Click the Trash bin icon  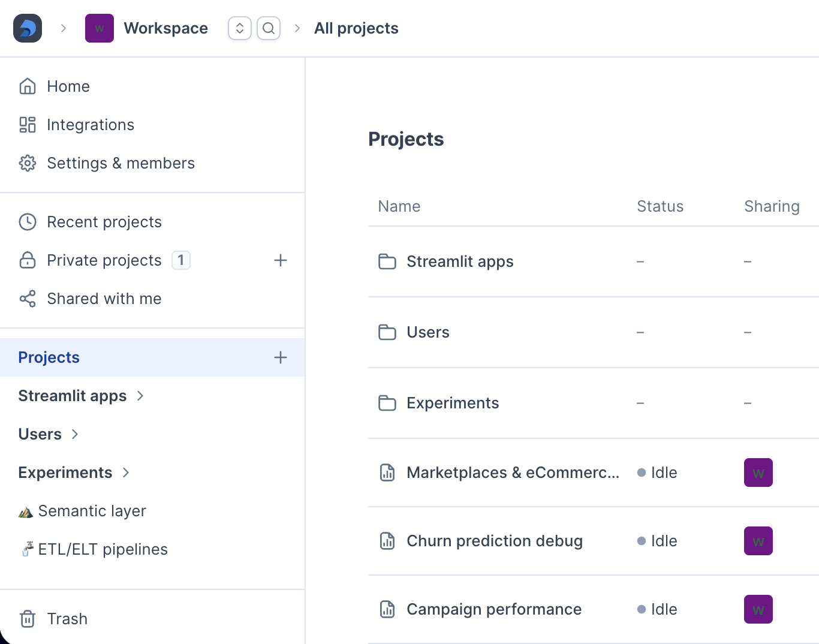28,619
